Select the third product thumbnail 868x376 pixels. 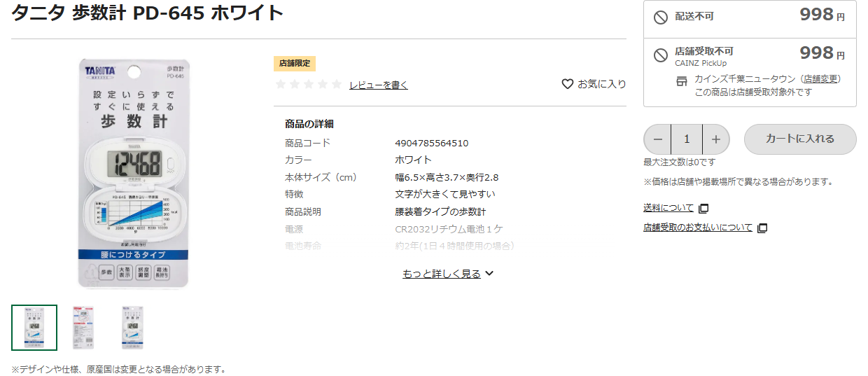[132, 328]
